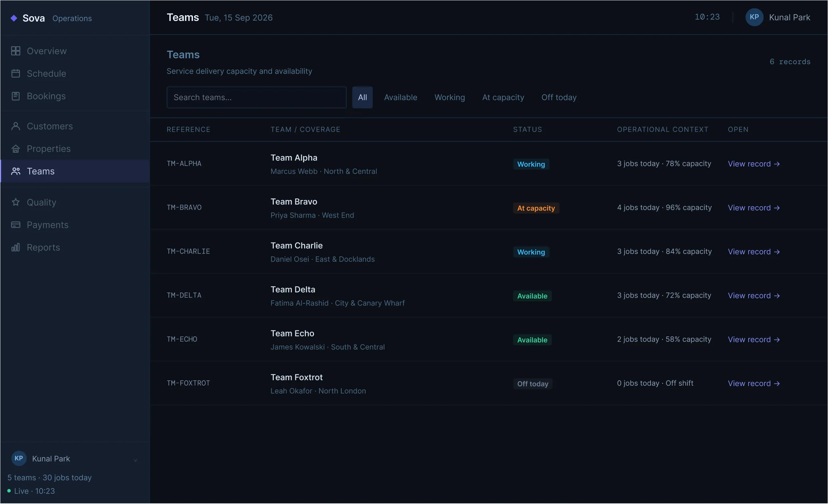The width and height of the screenshot is (828, 504).
Task: Open the Overview grid icon in sidebar
Action: click(x=16, y=51)
